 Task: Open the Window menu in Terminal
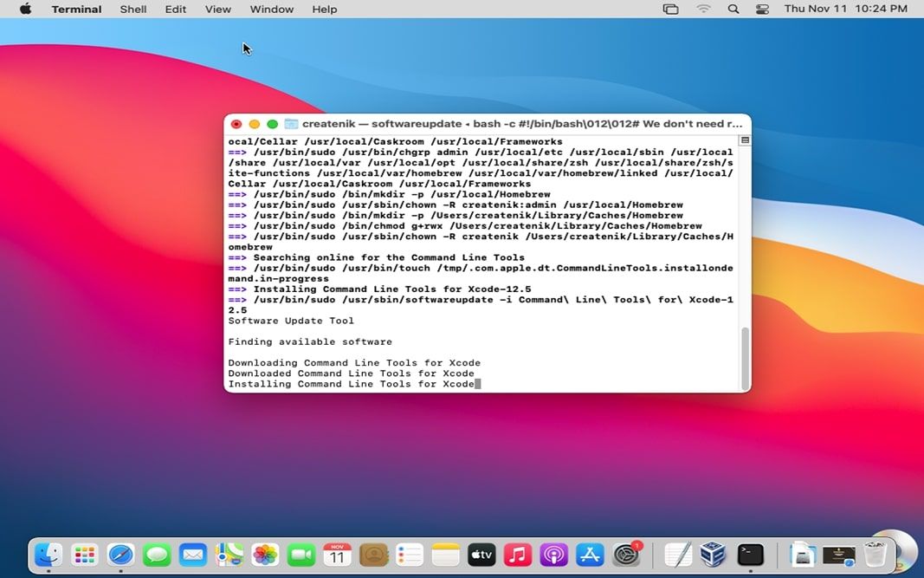271,9
